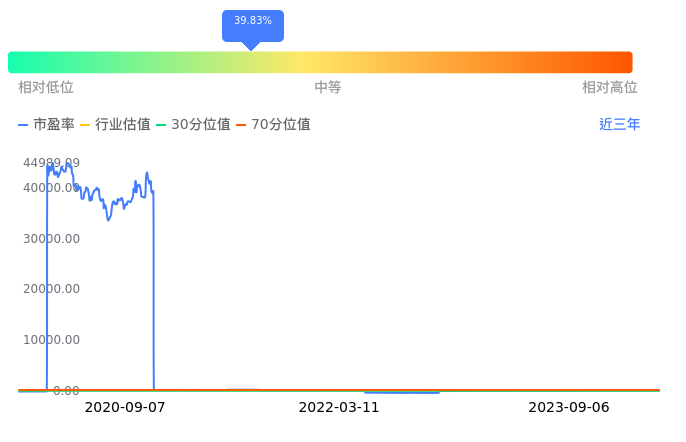Select the 中等 label under the bar
Image resolution: width=686 pixels, height=442 pixels.
click(328, 88)
